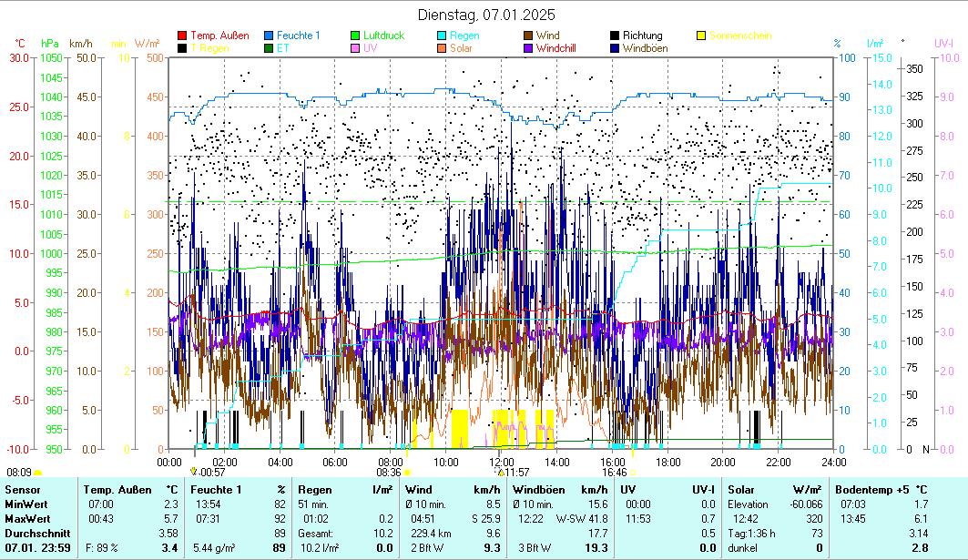Click the red Temp. Außen legend swatch

(x=182, y=36)
